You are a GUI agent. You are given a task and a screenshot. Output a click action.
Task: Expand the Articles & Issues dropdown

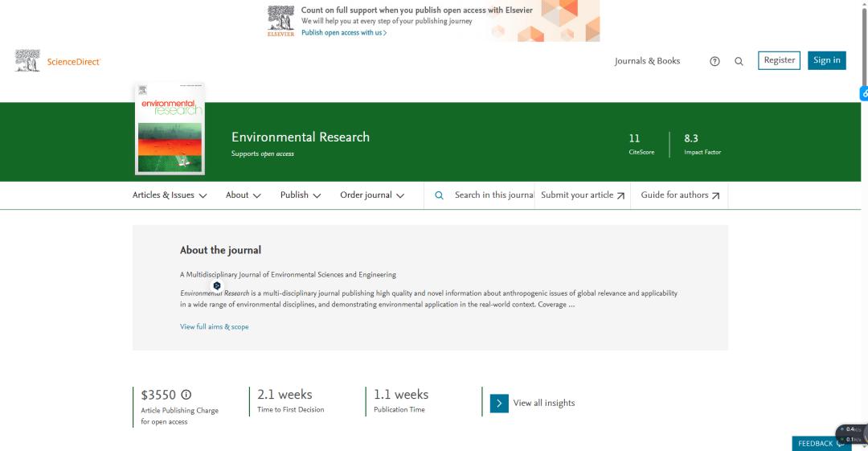coord(170,195)
